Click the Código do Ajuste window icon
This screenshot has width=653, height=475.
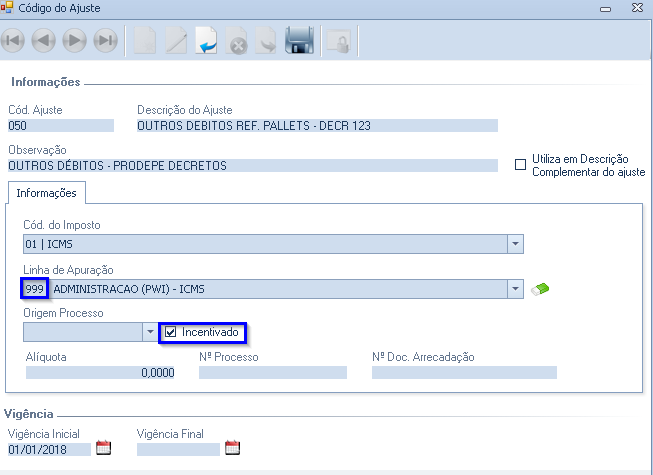[x=7, y=7]
